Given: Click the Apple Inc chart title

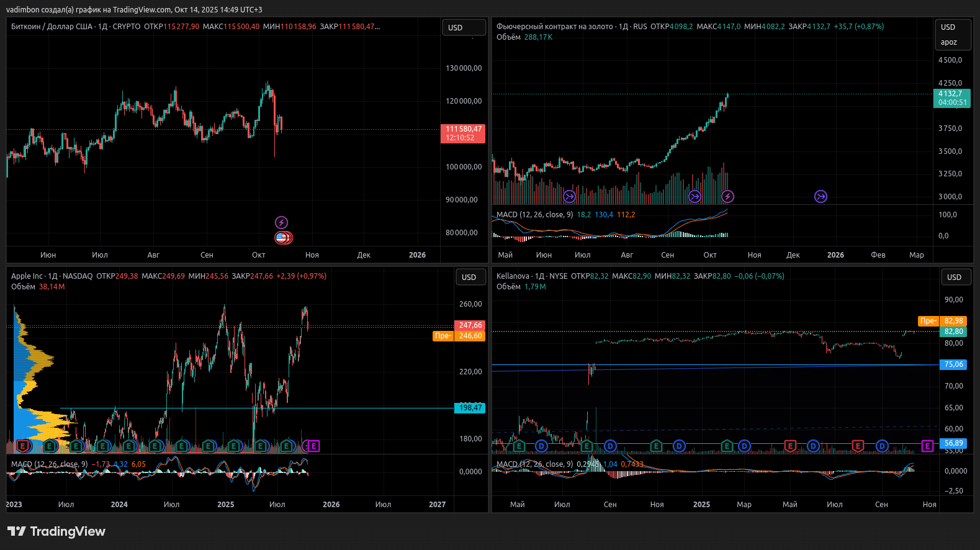Looking at the screenshot, I should pyautogui.click(x=27, y=276).
